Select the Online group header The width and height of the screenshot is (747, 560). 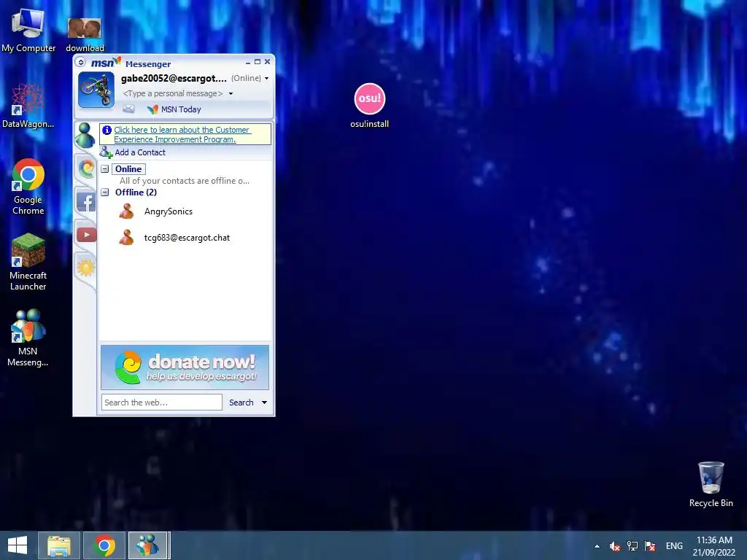click(128, 169)
